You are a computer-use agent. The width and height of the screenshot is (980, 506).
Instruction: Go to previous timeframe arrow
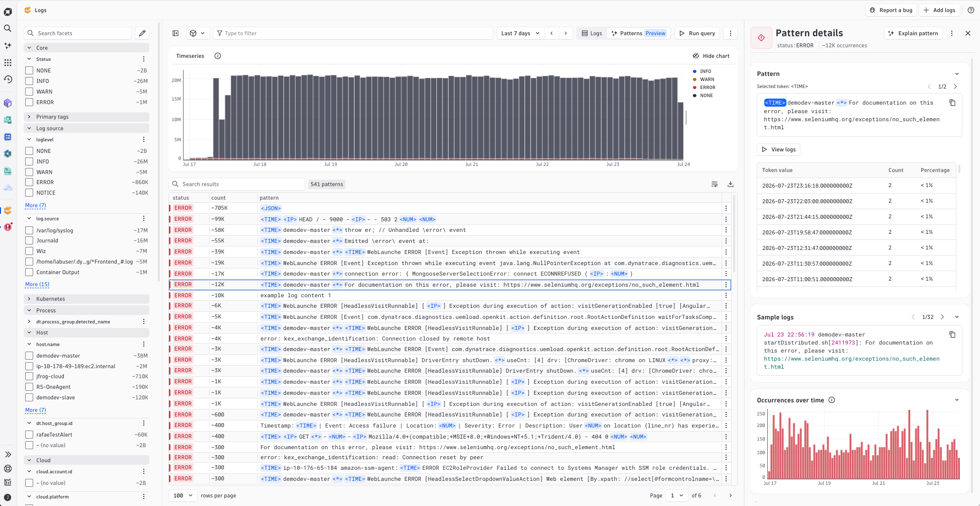(552, 33)
